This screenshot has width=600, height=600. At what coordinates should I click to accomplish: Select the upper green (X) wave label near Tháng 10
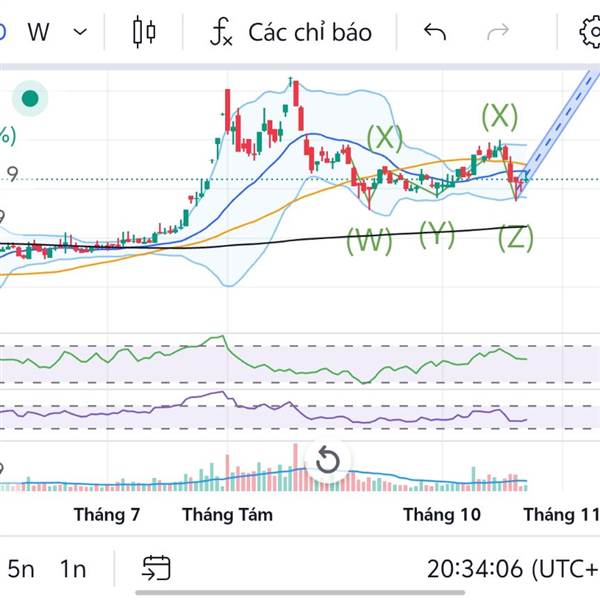pos(499,116)
